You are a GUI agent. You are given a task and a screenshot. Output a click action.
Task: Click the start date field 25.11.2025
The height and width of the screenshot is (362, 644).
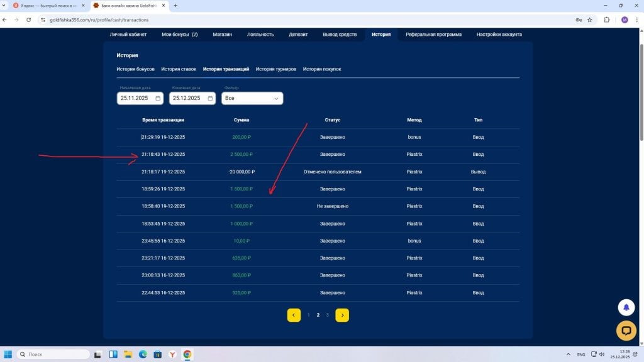pos(140,98)
